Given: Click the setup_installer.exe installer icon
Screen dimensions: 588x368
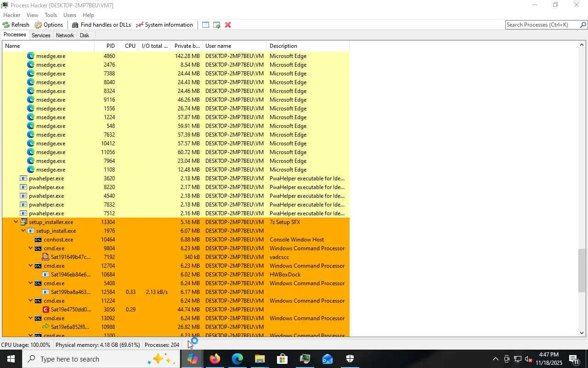Looking at the screenshot, I should coord(23,222).
